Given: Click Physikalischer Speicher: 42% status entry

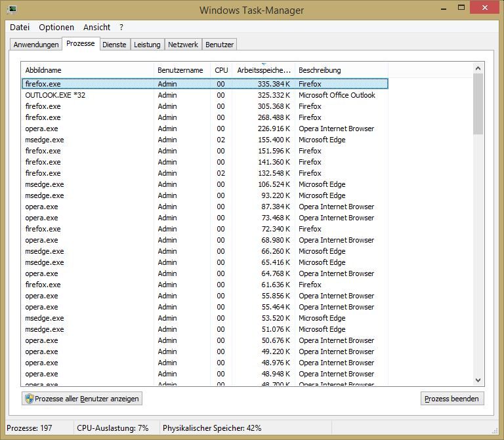Looking at the screenshot, I should pyautogui.click(x=212, y=428).
